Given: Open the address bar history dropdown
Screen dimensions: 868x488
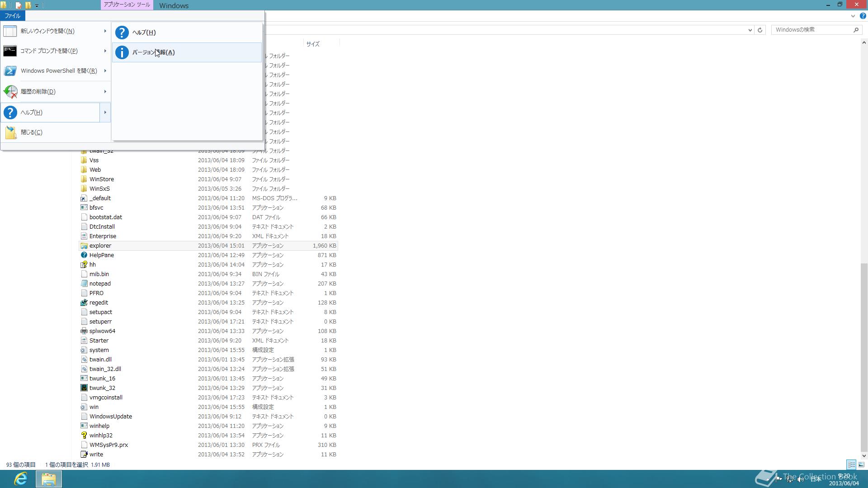Looking at the screenshot, I should pyautogui.click(x=750, y=30).
